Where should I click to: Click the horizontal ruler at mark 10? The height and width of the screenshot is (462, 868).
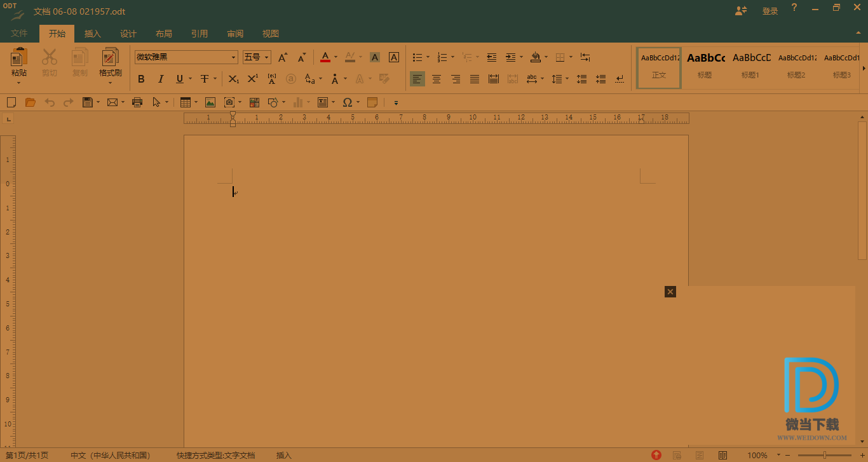coord(473,118)
